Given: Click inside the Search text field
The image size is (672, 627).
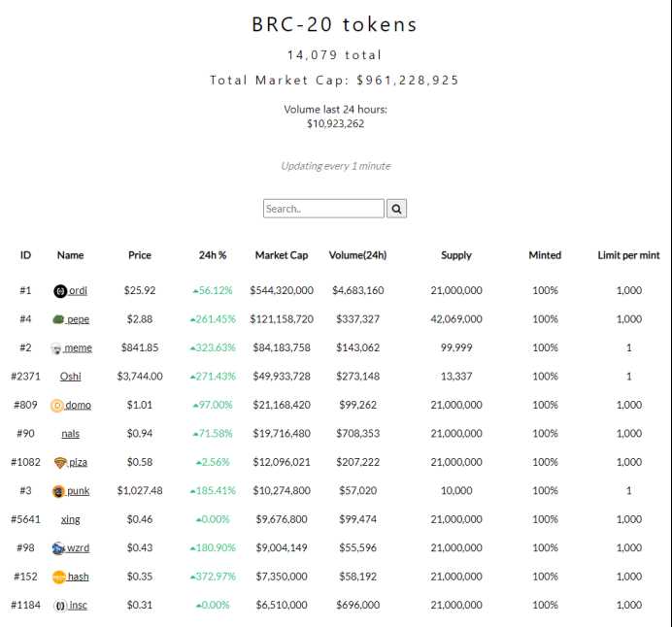Looking at the screenshot, I should [x=323, y=209].
